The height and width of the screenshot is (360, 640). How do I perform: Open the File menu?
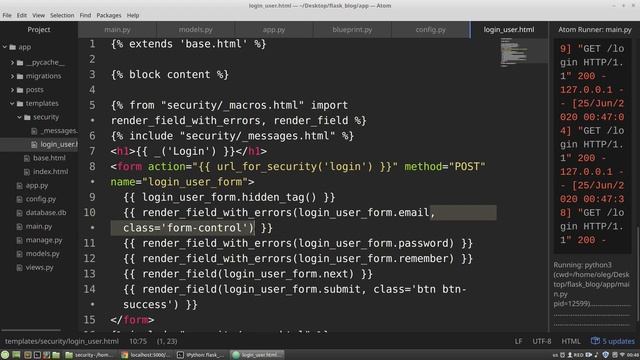[x=7, y=15]
